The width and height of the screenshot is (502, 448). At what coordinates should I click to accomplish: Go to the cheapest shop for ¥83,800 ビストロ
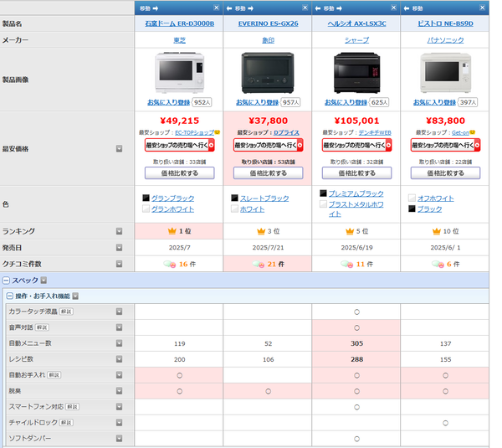click(x=445, y=145)
